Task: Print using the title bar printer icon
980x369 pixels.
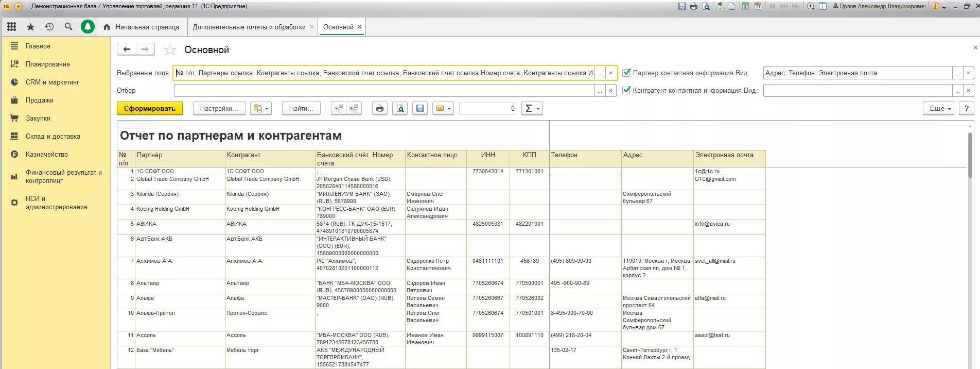Action: (694, 6)
